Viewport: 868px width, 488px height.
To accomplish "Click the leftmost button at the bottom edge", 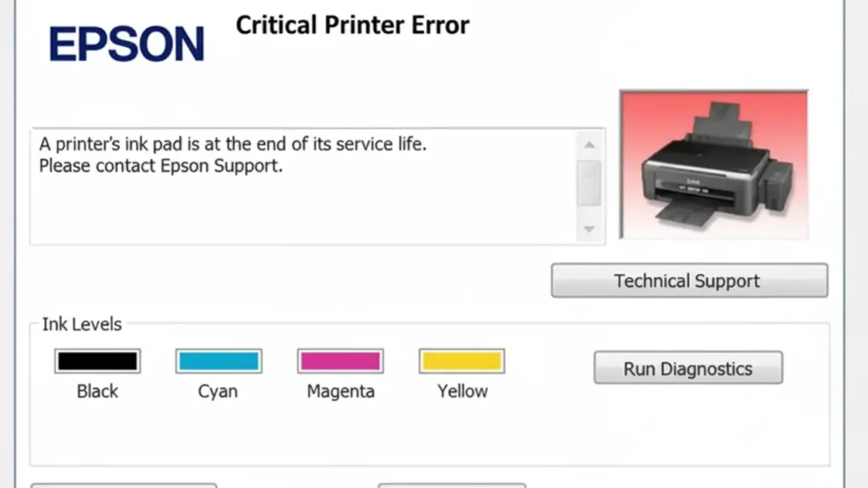I will point(123,485).
